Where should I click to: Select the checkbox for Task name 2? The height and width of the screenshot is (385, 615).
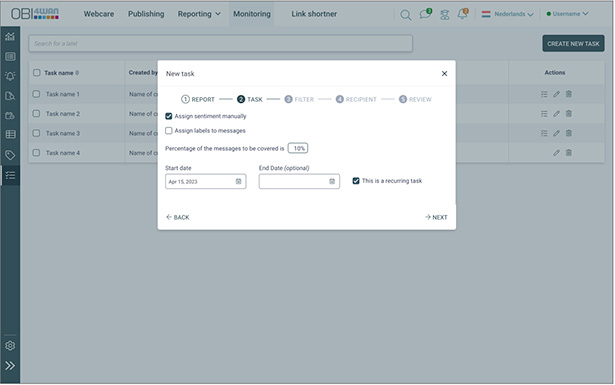[x=36, y=114]
